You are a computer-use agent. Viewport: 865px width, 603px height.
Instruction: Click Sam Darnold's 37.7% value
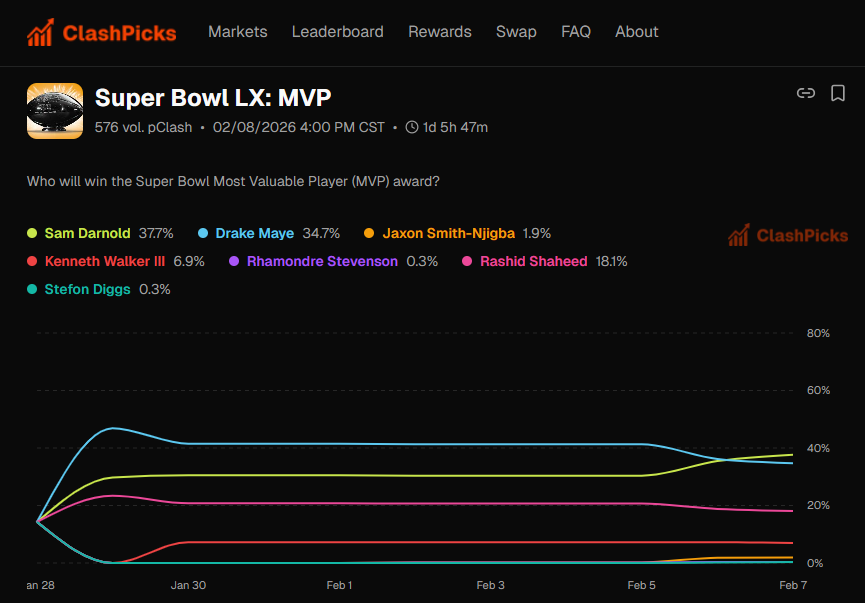(156, 233)
